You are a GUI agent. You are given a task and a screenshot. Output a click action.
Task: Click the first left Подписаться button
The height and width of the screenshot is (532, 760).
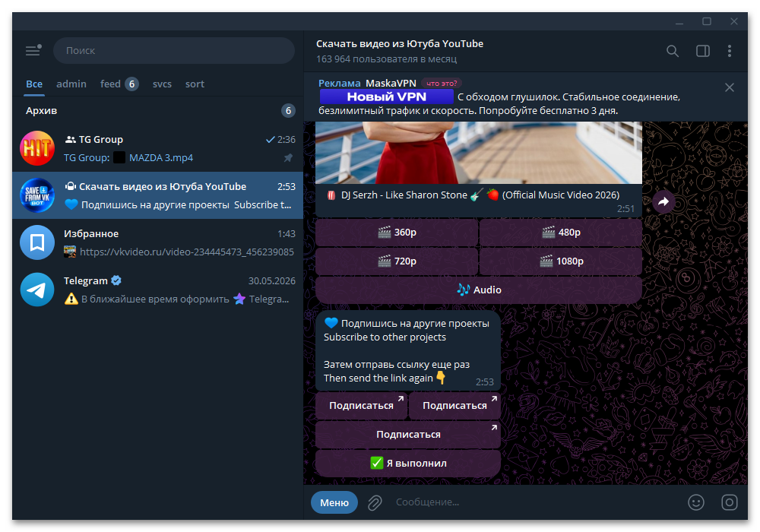pyautogui.click(x=361, y=406)
